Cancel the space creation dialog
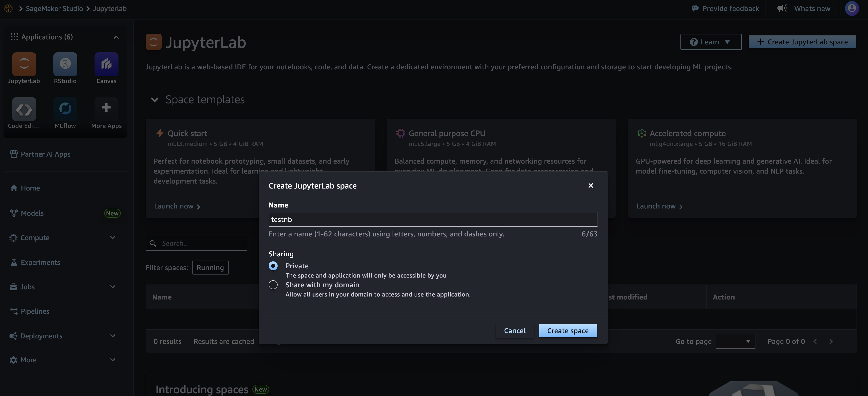 point(515,331)
